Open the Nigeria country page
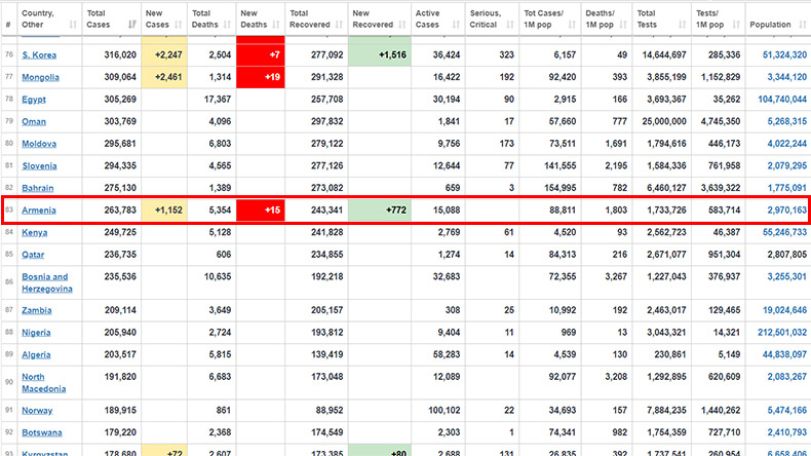This screenshot has height=456, width=811. coord(36,332)
